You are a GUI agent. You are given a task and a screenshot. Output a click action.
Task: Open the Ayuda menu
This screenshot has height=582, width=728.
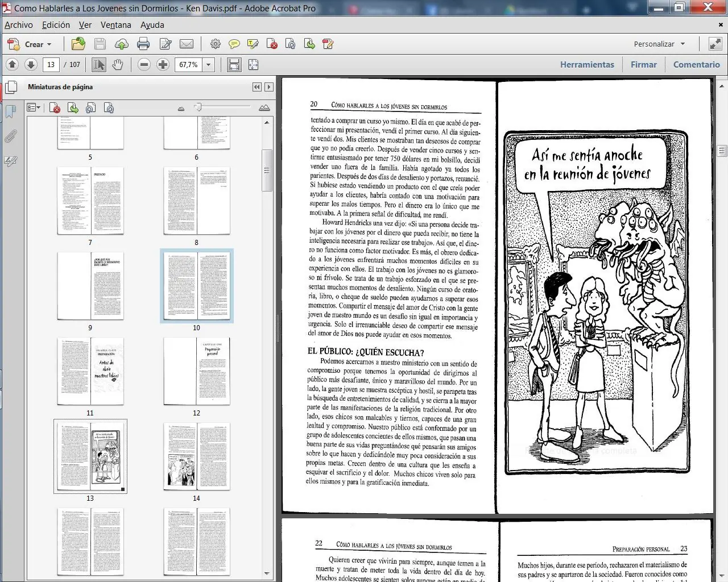[x=152, y=25]
